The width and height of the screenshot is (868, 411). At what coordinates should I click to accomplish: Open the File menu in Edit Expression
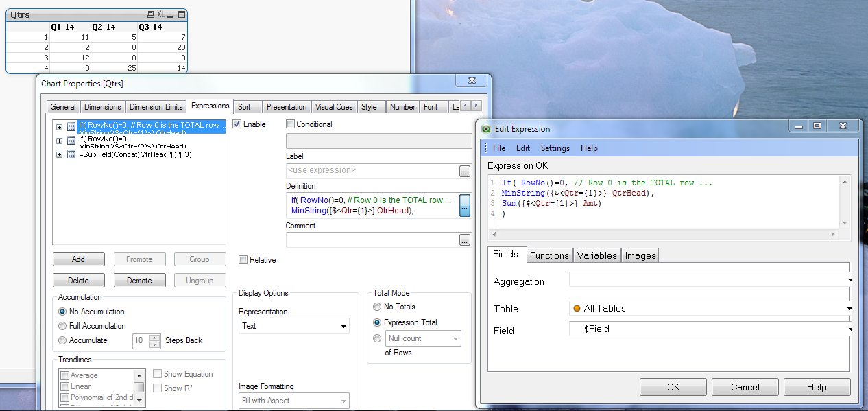pyautogui.click(x=499, y=148)
